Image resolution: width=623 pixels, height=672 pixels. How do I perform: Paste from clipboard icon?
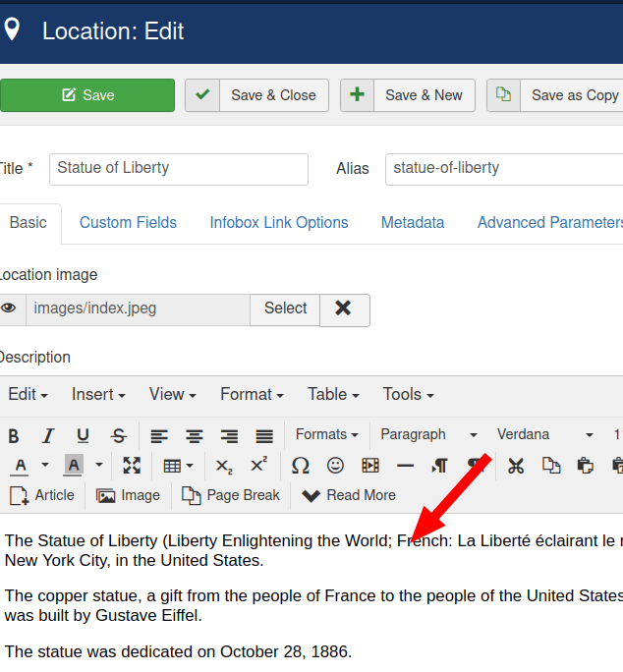(x=586, y=466)
